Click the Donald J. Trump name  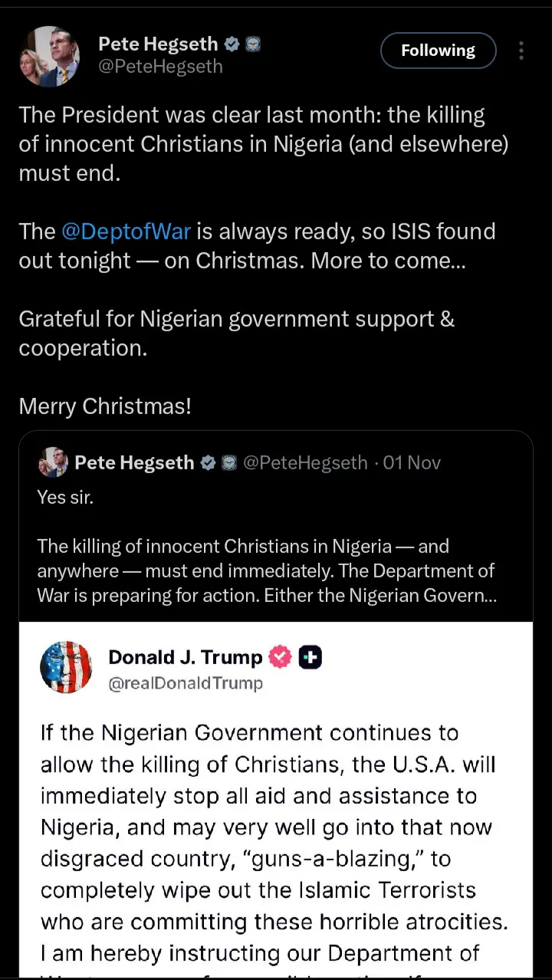186,657
